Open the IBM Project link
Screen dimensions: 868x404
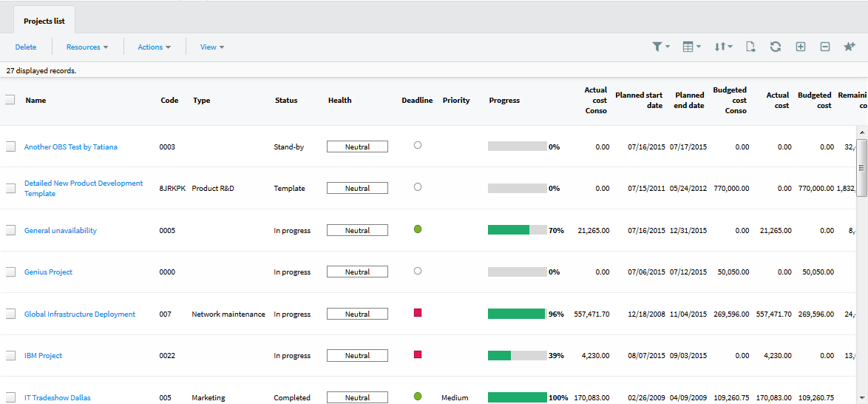tap(43, 356)
